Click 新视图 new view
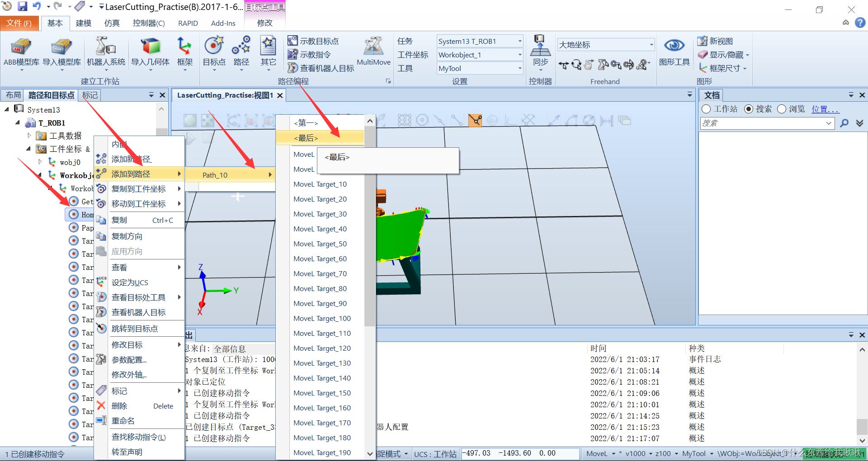Image resolution: width=868 pixels, height=461 pixels. coord(715,41)
